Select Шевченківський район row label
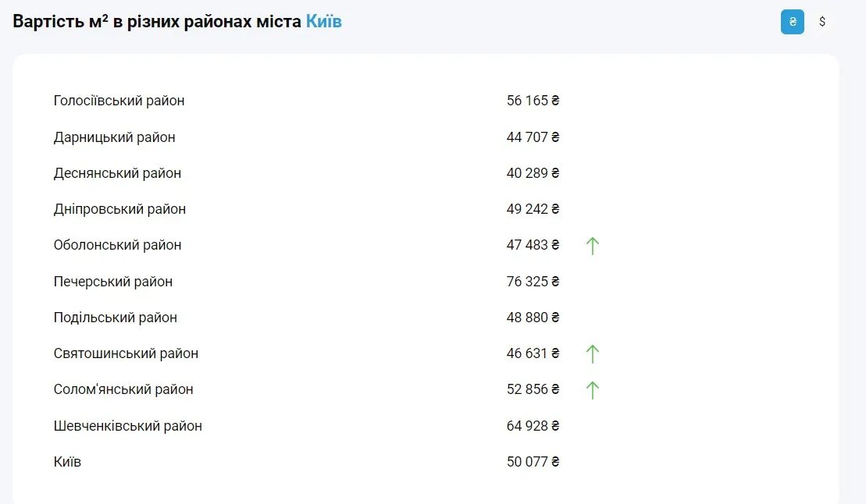The height and width of the screenshot is (504, 866). click(128, 426)
